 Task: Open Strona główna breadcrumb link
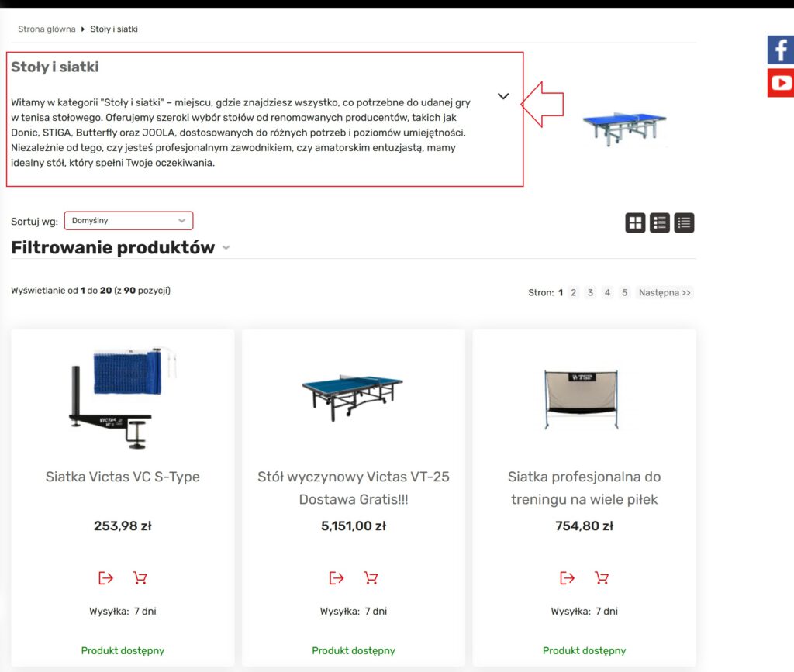click(47, 29)
